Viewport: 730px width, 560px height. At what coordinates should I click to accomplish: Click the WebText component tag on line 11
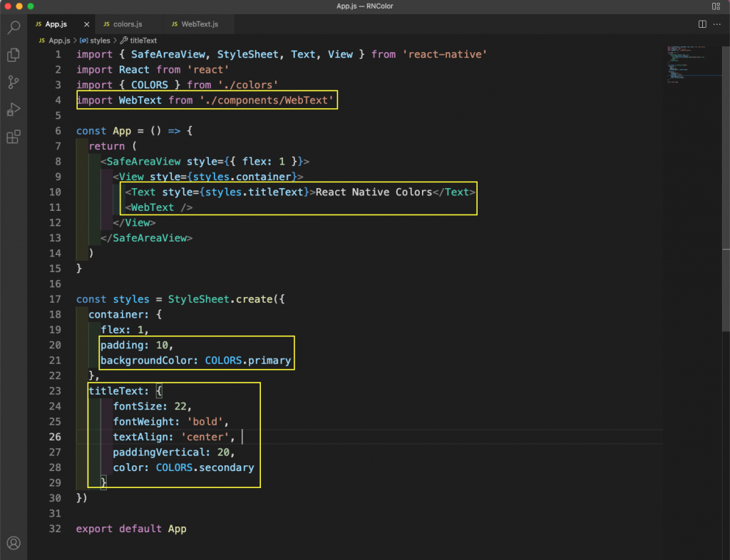(159, 207)
